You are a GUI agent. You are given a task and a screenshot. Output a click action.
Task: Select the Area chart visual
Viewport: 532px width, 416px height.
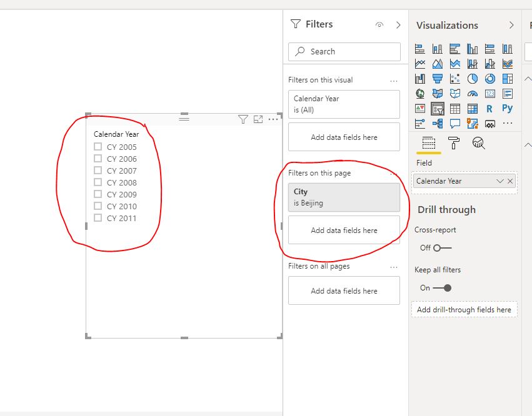click(x=438, y=64)
